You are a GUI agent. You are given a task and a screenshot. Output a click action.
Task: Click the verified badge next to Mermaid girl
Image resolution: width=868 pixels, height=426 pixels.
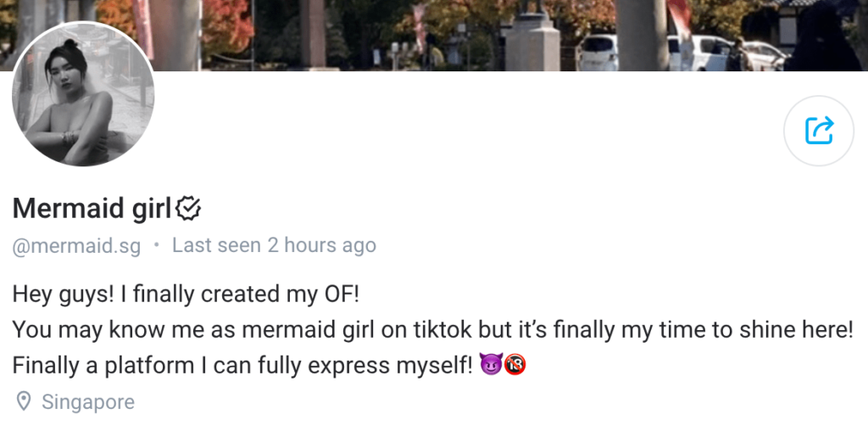(x=187, y=207)
